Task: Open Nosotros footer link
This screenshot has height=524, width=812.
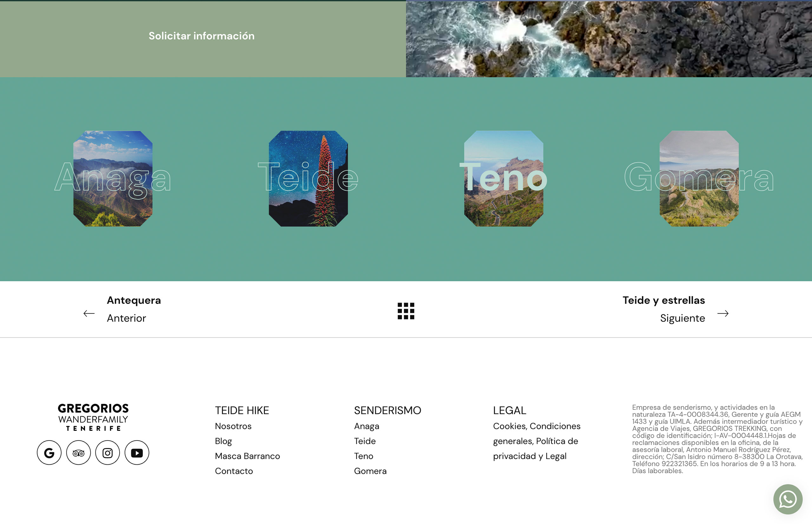Action: tap(233, 426)
